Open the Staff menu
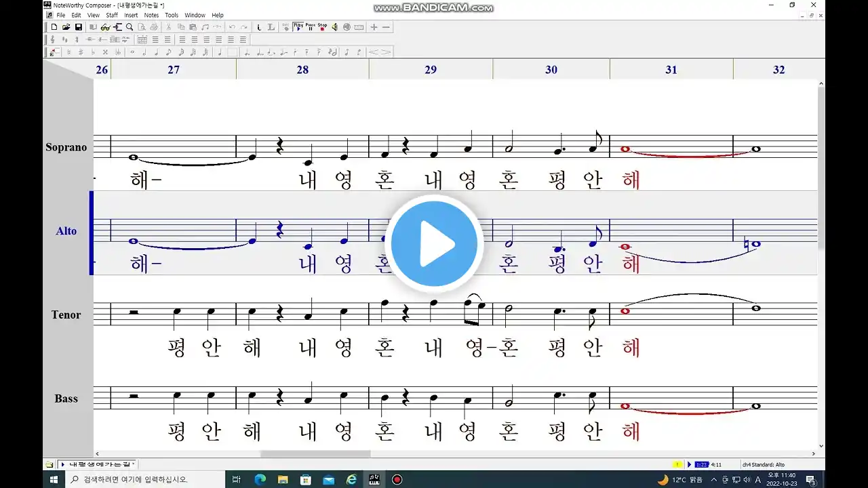Screen dimensions: 868x488 [x=112, y=15]
